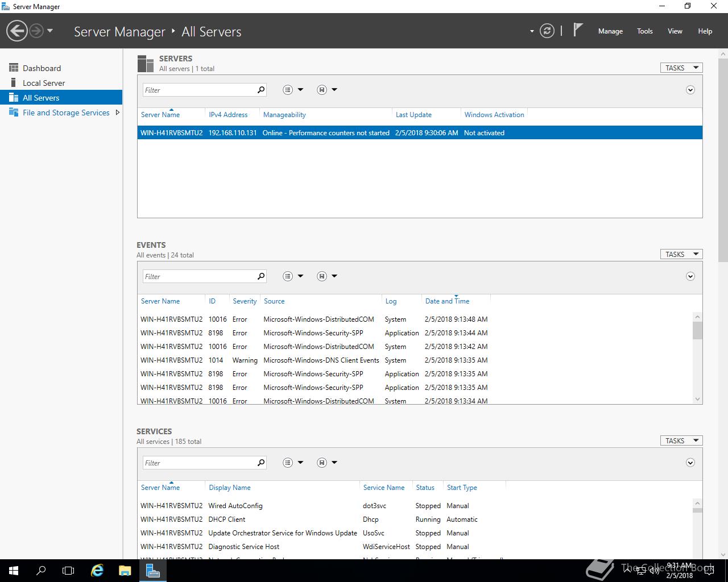
Task: Open the Windows Start menu
Action: pos(14,571)
